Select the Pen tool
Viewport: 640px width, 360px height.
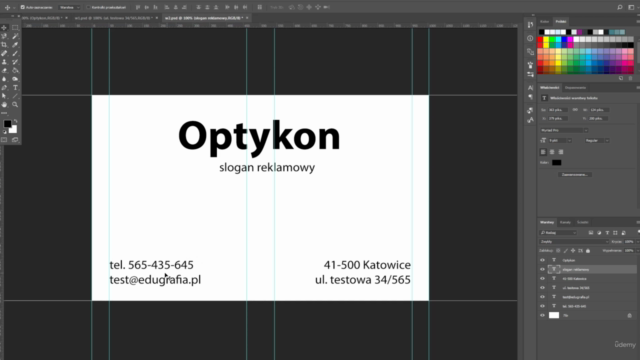[x=4, y=88]
